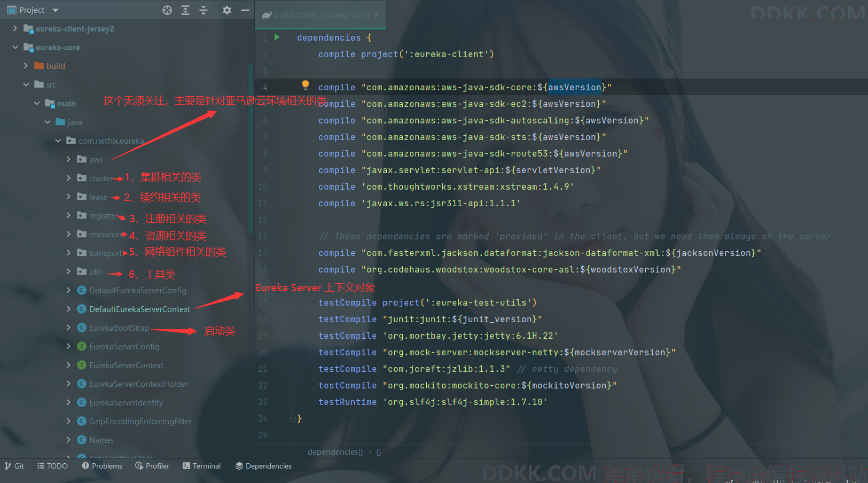Collapse the main folder
This screenshot has height=483, width=868.
pyautogui.click(x=36, y=103)
